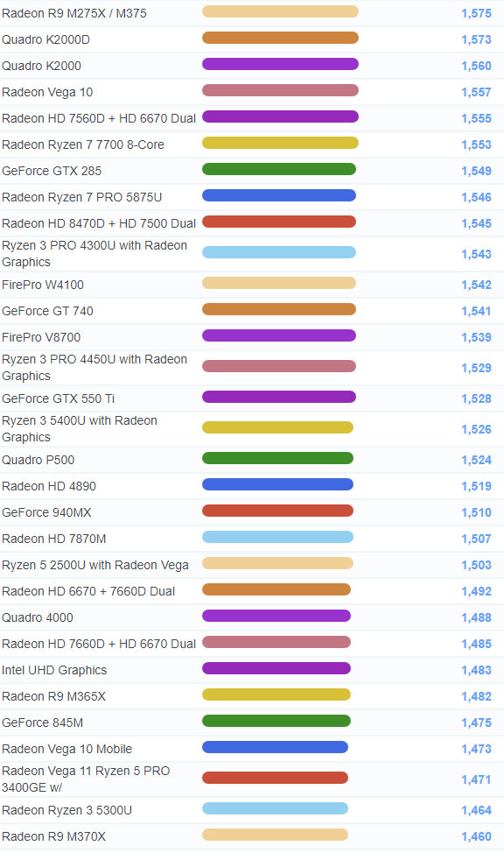Click score 1,488 for Quadro 4000
This screenshot has width=504, height=853.
tap(476, 618)
